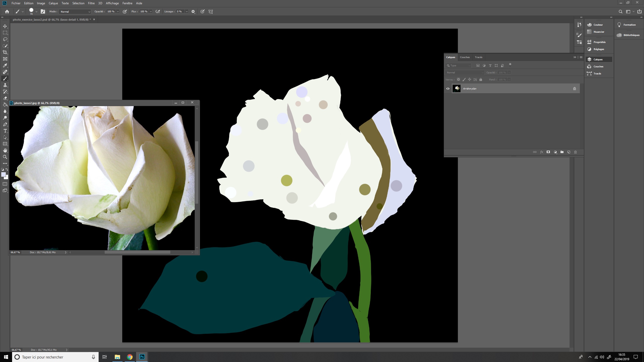Open the Réglages panel
This screenshot has width=644, height=362.
pos(598,49)
